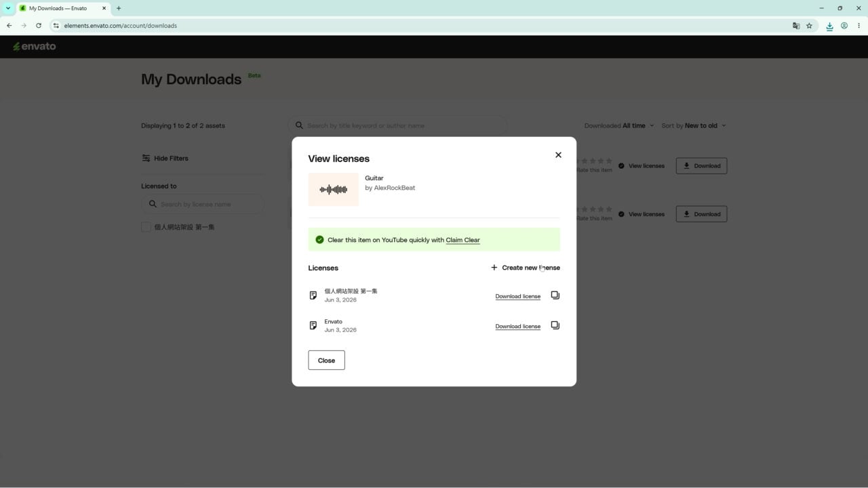Open the Downloaded All time dropdown
The width and height of the screenshot is (868, 488).
[619, 125]
